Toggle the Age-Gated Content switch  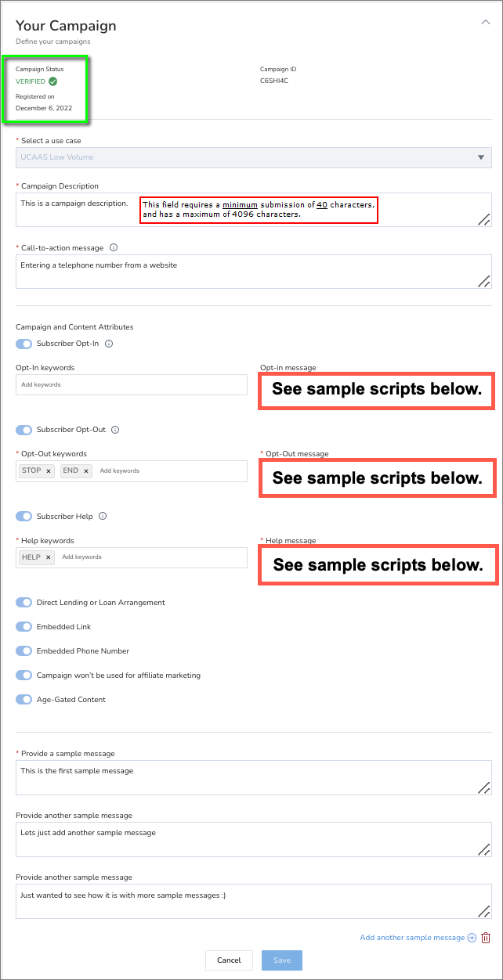click(x=24, y=699)
